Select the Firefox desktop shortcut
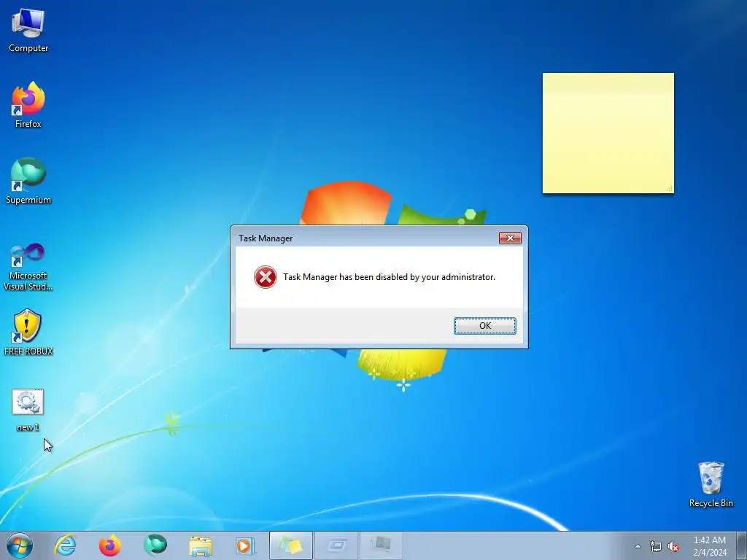This screenshot has height=560, width=747. pos(28,105)
